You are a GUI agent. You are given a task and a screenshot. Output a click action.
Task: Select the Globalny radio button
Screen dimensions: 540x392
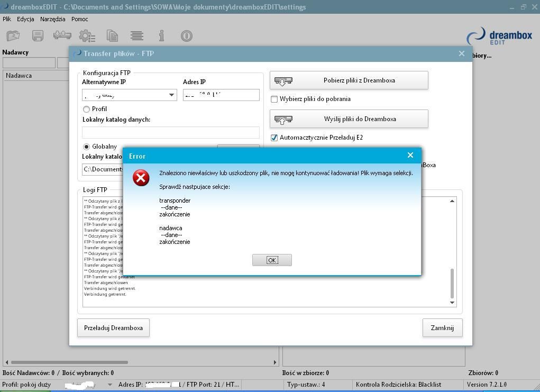point(86,147)
